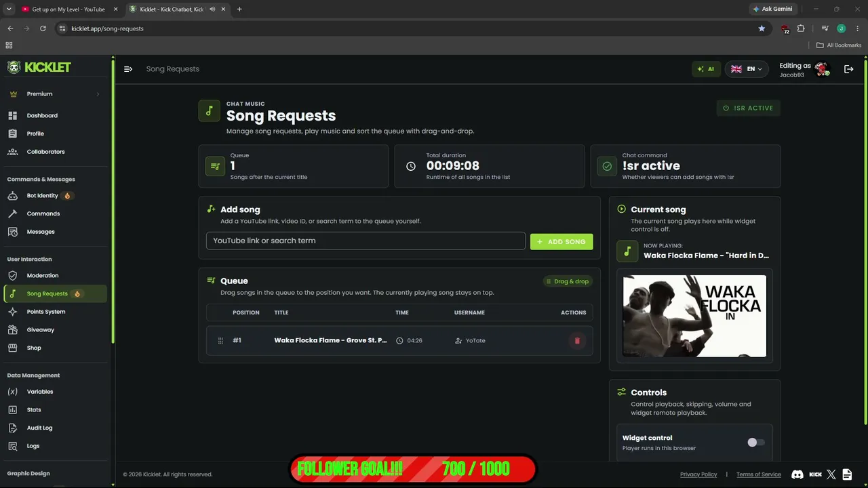Open the Audit Log page
This screenshot has width=868, height=488.
point(39,428)
